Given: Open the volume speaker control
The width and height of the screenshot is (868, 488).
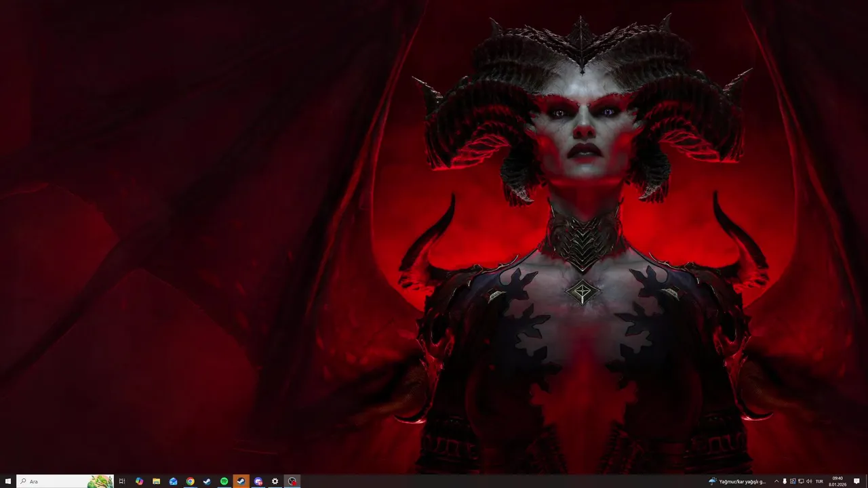Looking at the screenshot, I should click(x=809, y=481).
